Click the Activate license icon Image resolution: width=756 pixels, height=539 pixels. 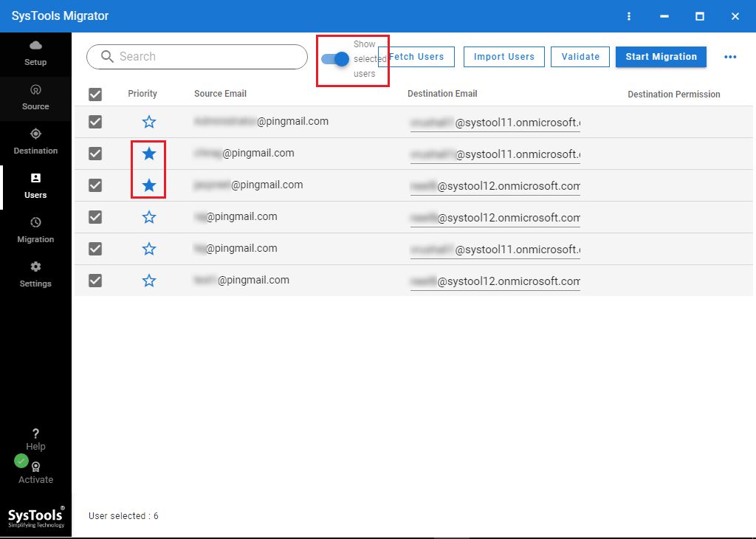(x=35, y=467)
